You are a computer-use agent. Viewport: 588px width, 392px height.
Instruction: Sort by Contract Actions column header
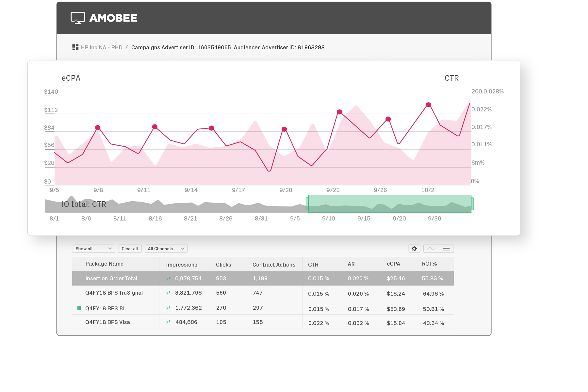274,265
